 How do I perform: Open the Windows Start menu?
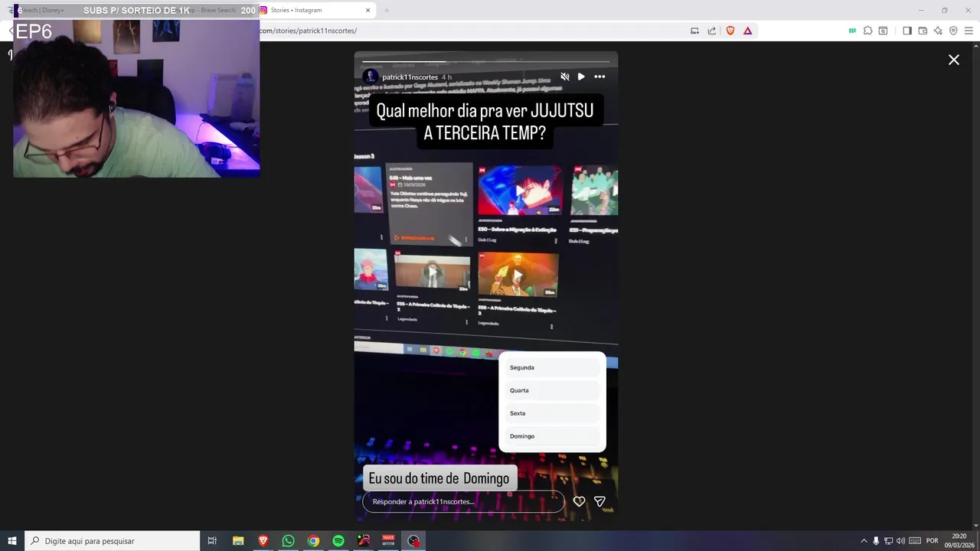pos(12,541)
